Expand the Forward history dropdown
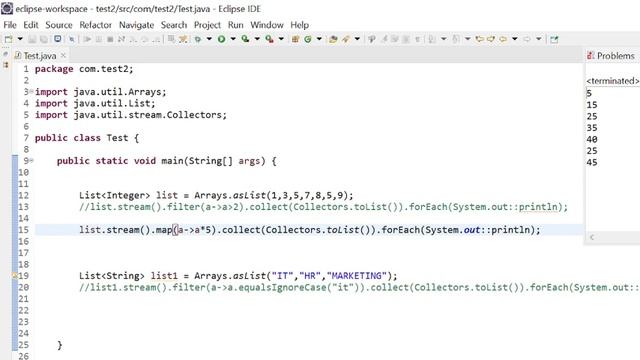640x360 pixels. click(x=539, y=39)
